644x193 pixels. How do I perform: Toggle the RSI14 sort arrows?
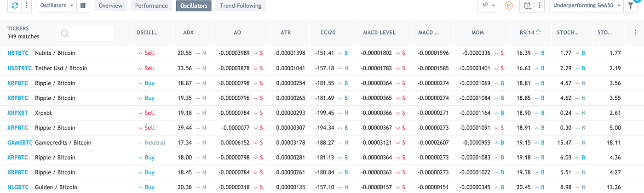tap(538, 33)
